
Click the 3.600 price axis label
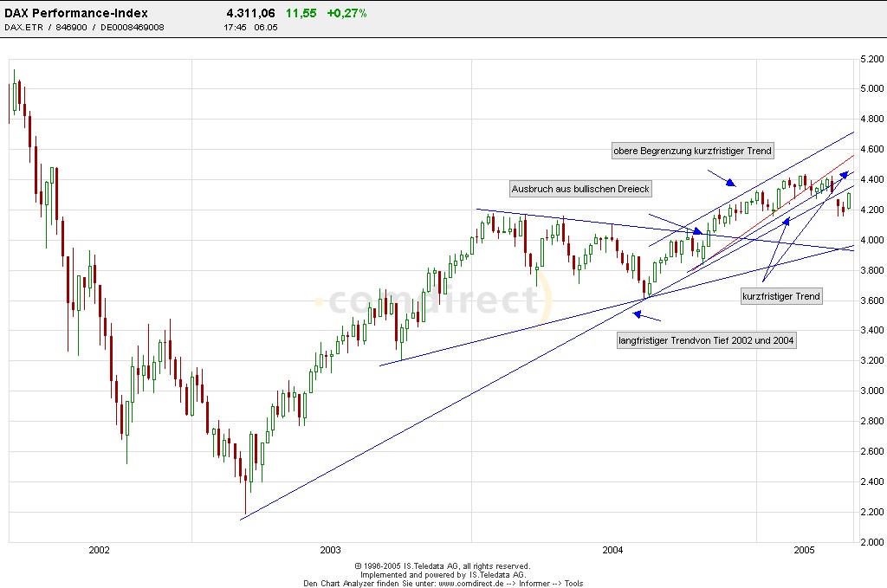point(871,300)
